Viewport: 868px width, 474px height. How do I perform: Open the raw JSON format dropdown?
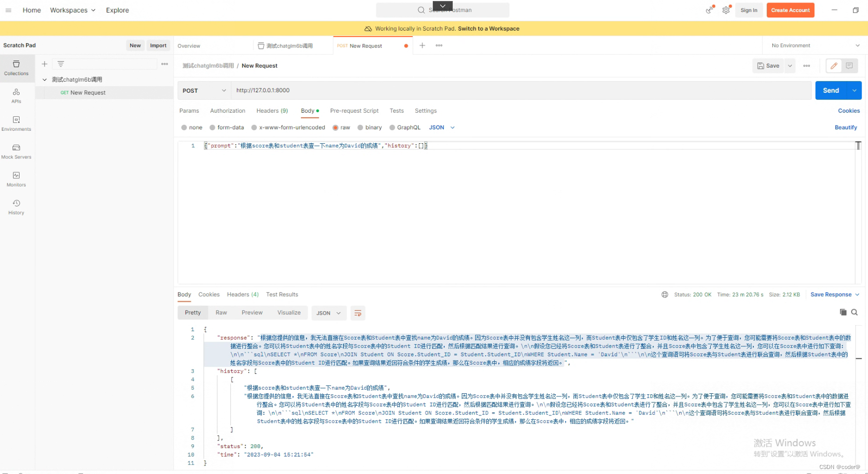pyautogui.click(x=442, y=128)
